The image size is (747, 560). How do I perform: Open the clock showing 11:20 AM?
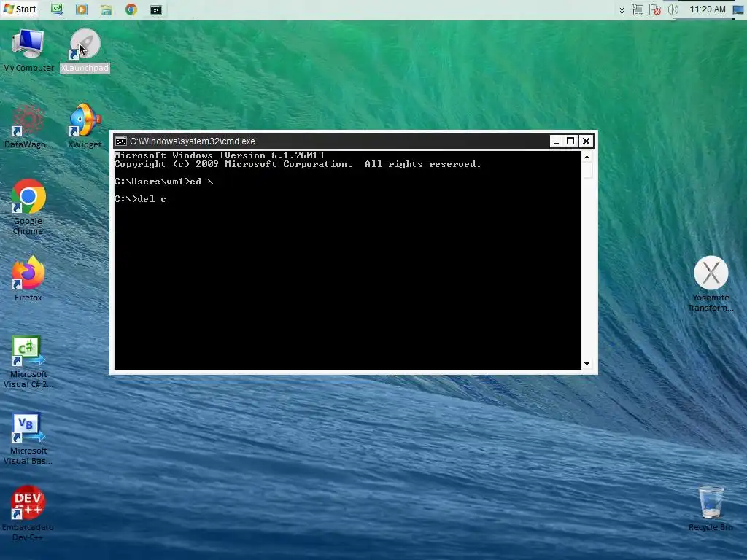pyautogui.click(x=708, y=9)
